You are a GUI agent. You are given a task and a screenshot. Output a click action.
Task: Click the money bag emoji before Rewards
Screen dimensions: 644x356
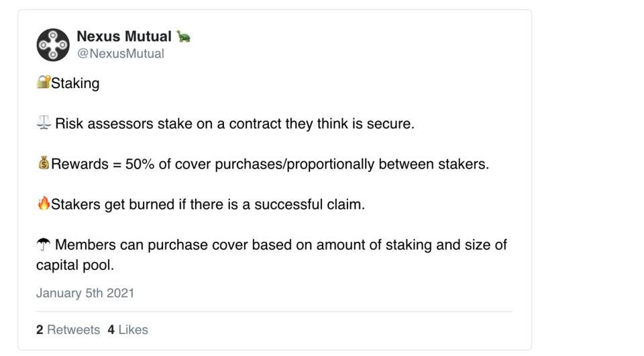[x=44, y=164]
